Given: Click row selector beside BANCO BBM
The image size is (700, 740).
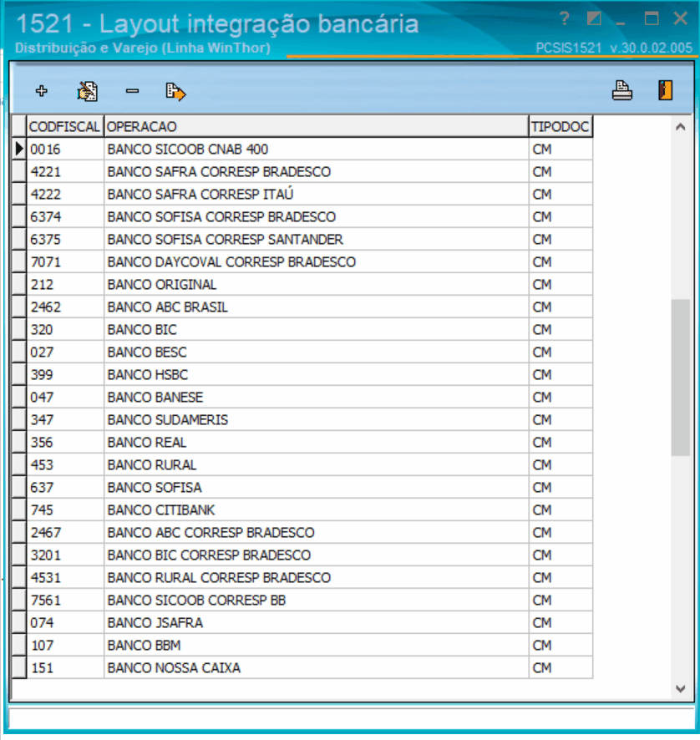Looking at the screenshot, I should click(19, 645).
